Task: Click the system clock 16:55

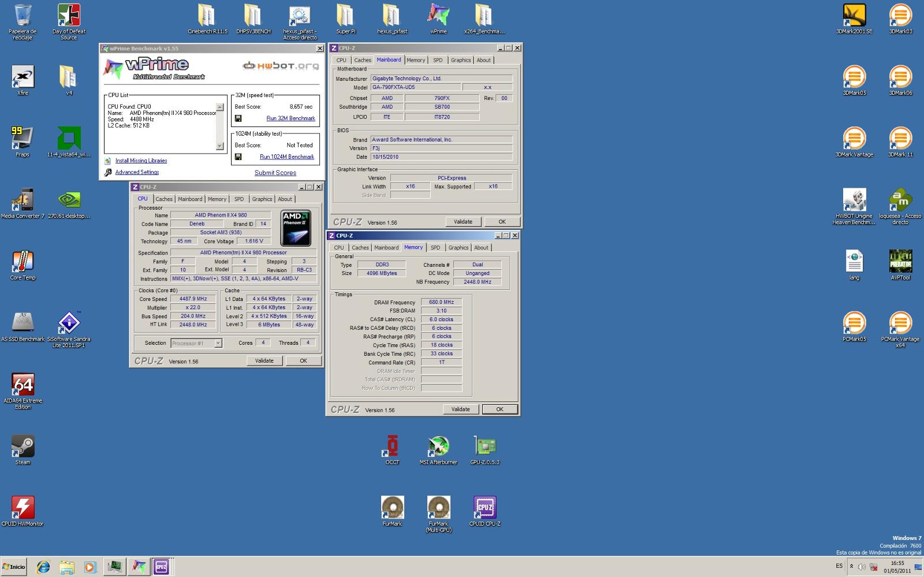Action: coord(897,563)
